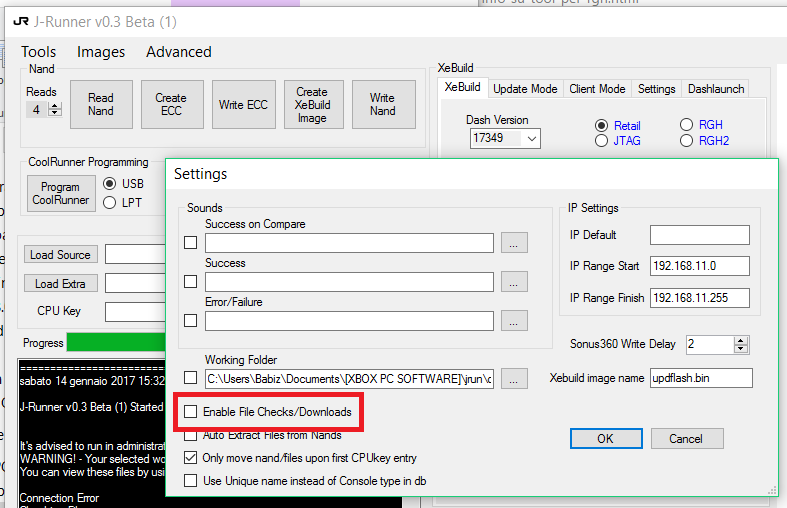Check Use Unique name instead of Console type

click(190, 481)
